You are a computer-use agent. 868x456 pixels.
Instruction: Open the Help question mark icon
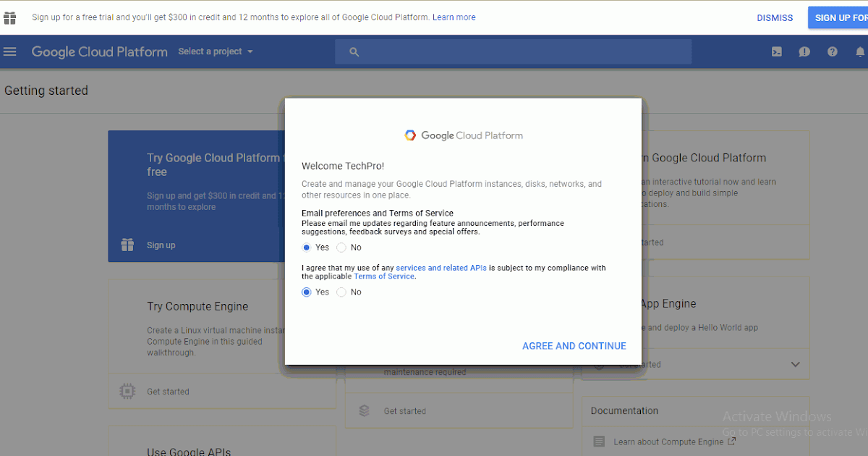(832, 51)
